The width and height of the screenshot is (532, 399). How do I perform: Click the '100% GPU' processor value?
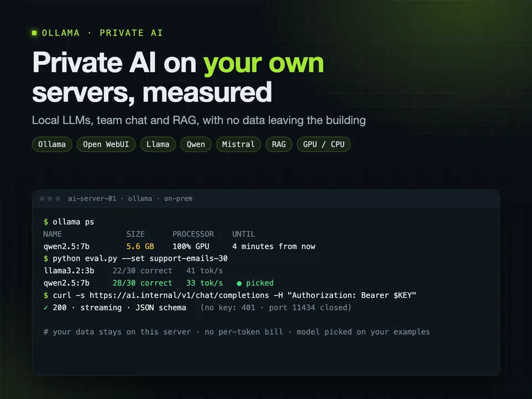(191, 246)
